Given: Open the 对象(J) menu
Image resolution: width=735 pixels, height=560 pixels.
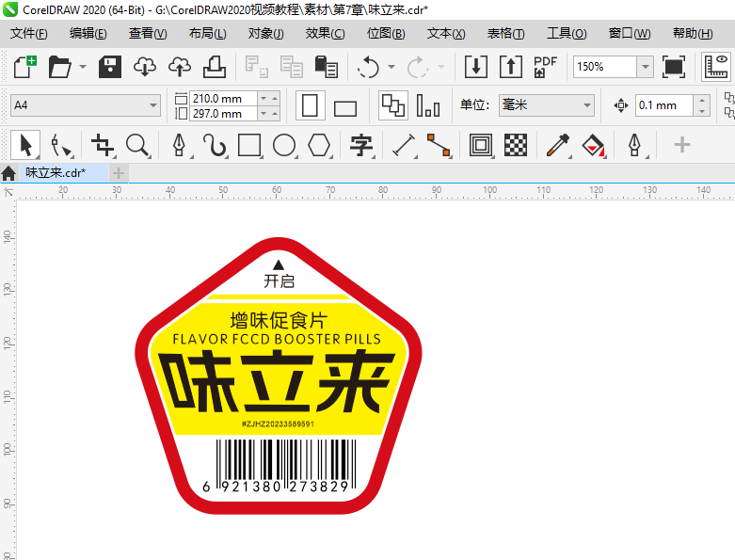Looking at the screenshot, I should 265,33.
